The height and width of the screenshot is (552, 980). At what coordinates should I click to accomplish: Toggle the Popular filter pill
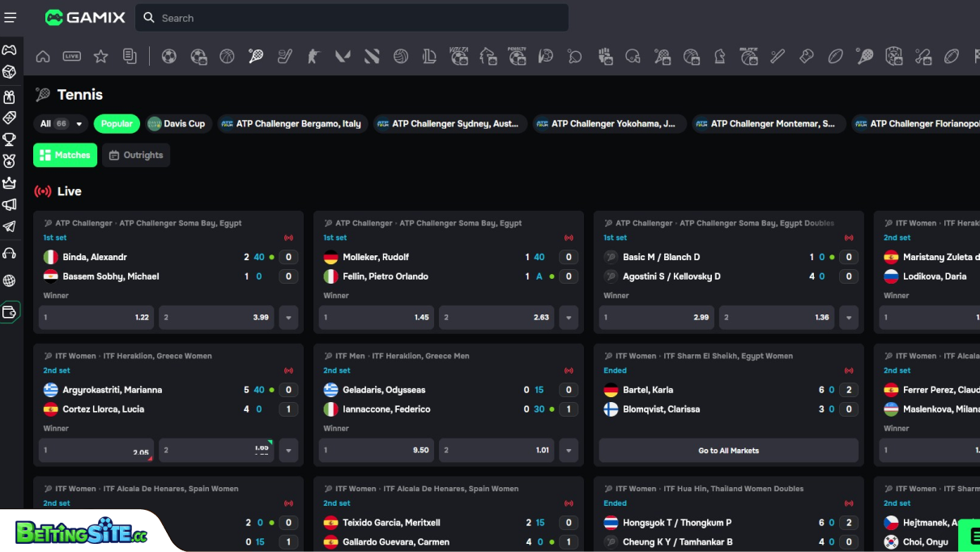click(117, 123)
